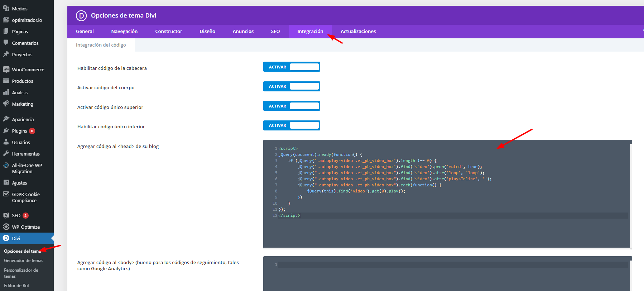Click the WP-Optimize circular icon

[6, 226]
